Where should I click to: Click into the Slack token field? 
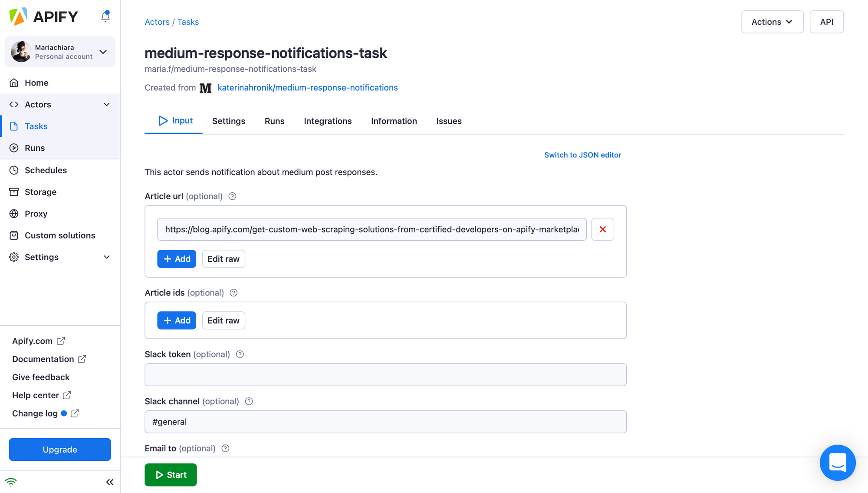tap(385, 375)
